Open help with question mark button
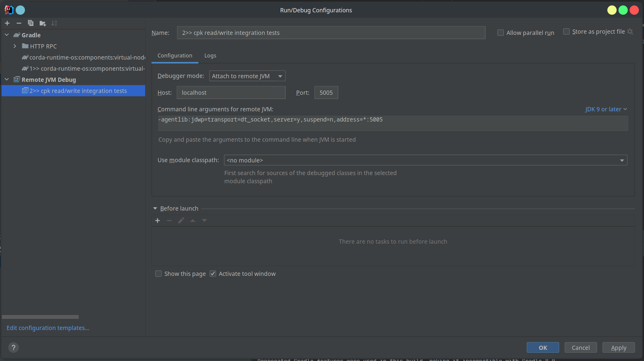 click(x=14, y=347)
